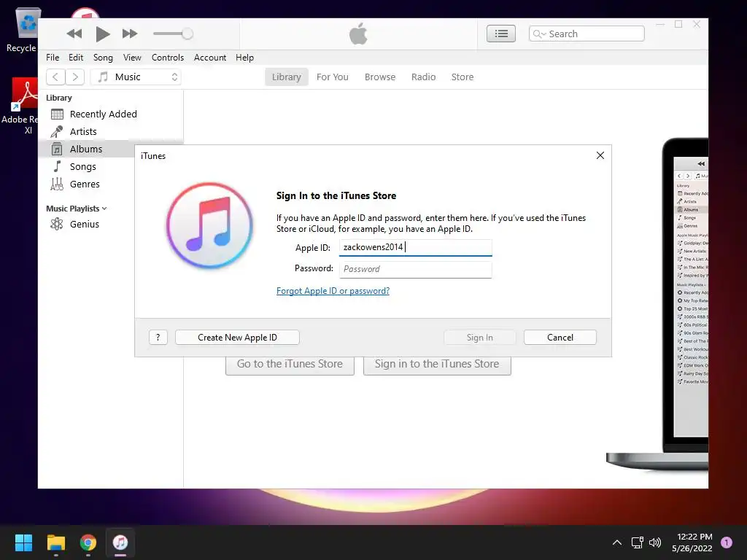Expand the Music media type selector
The width and height of the screenshot is (747, 560).
136,77
